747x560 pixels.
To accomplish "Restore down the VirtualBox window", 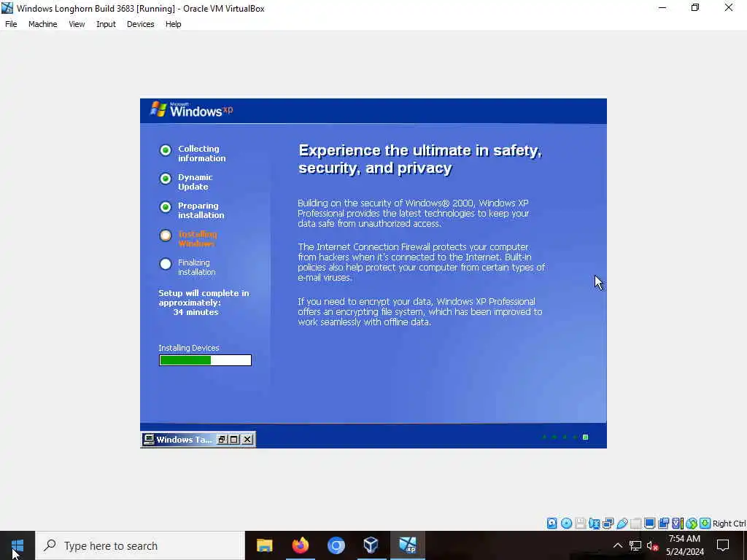I will [x=695, y=8].
